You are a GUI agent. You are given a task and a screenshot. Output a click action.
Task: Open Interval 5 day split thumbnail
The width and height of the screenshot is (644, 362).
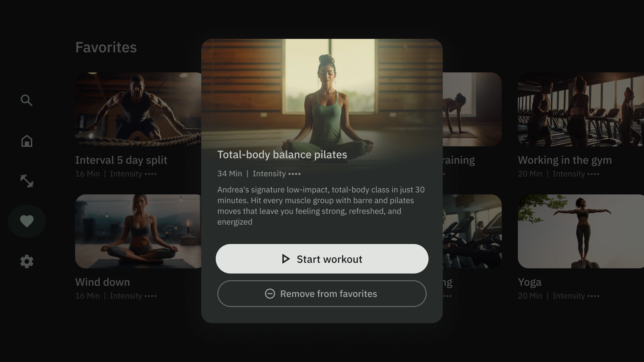click(138, 109)
